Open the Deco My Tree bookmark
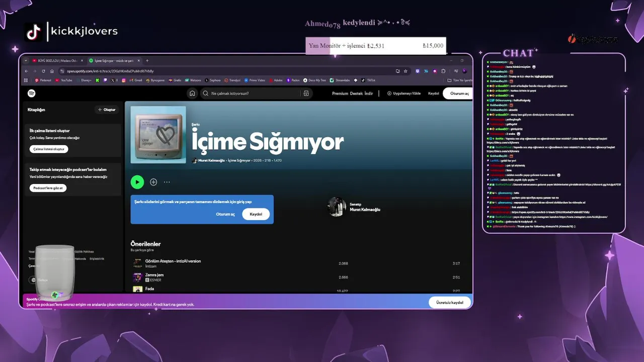This screenshot has height=362, width=644. 314,80
